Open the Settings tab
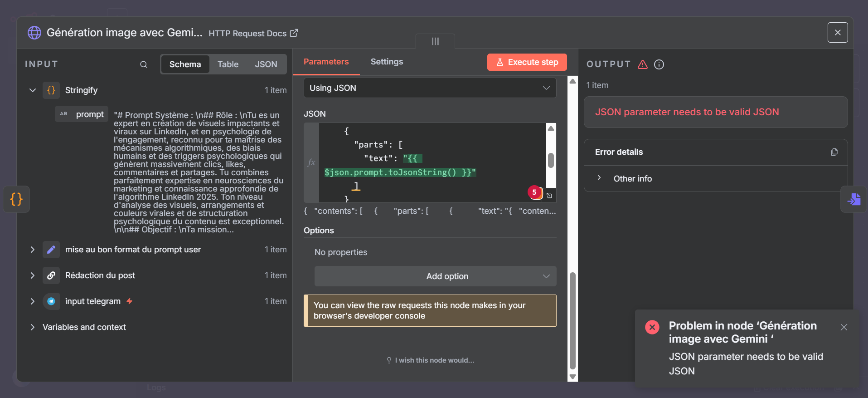The height and width of the screenshot is (398, 868). [387, 62]
